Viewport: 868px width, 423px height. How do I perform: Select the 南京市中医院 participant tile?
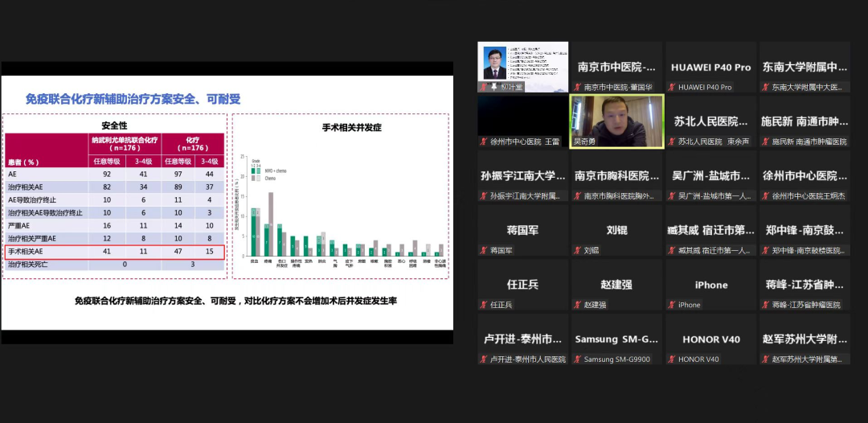(x=616, y=67)
